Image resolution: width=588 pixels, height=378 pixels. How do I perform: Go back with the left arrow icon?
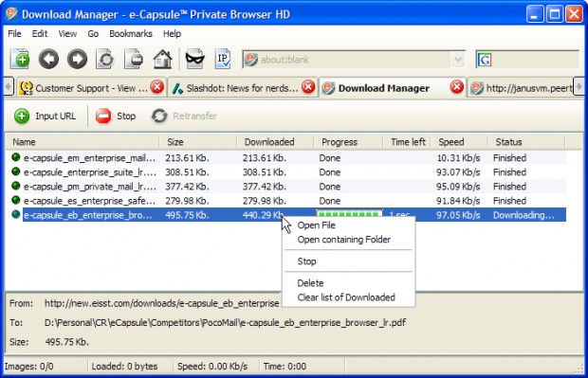tap(48, 59)
